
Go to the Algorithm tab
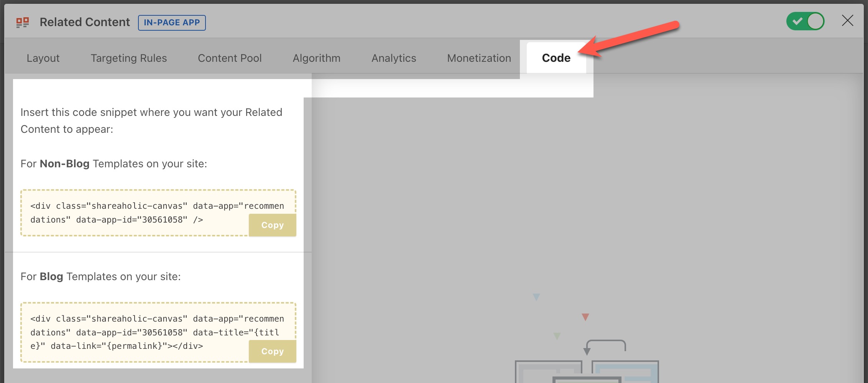click(x=317, y=58)
